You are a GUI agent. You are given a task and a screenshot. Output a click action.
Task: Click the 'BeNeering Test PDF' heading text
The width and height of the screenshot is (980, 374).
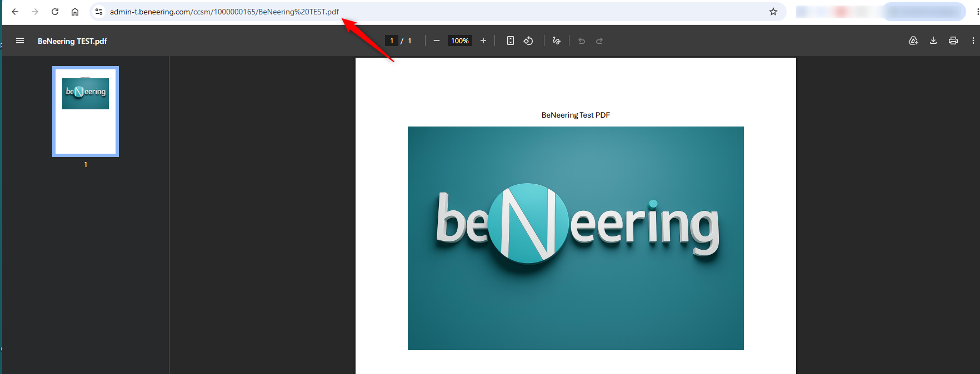tap(576, 115)
